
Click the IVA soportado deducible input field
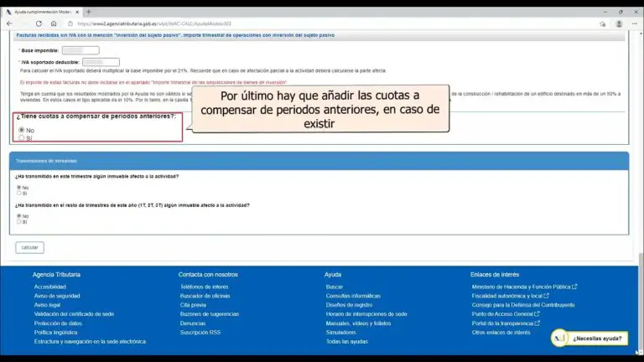[x=101, y=62]
